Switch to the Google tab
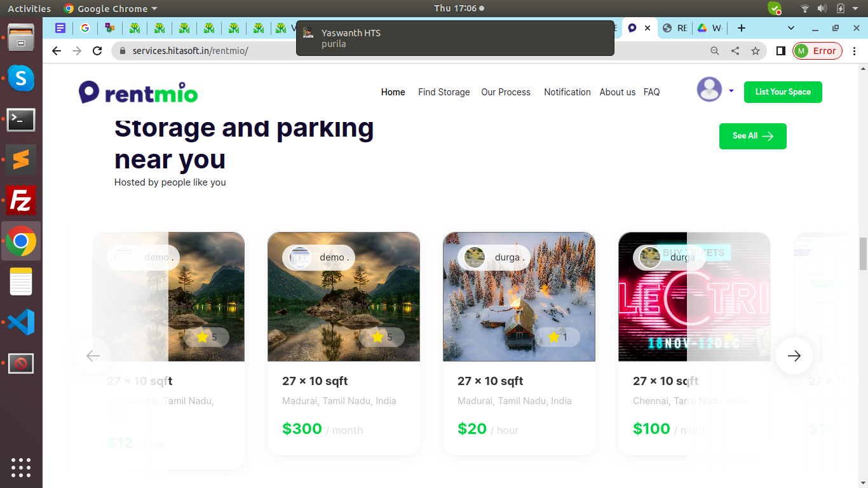 pyautogui.click(x=85, y=28)
